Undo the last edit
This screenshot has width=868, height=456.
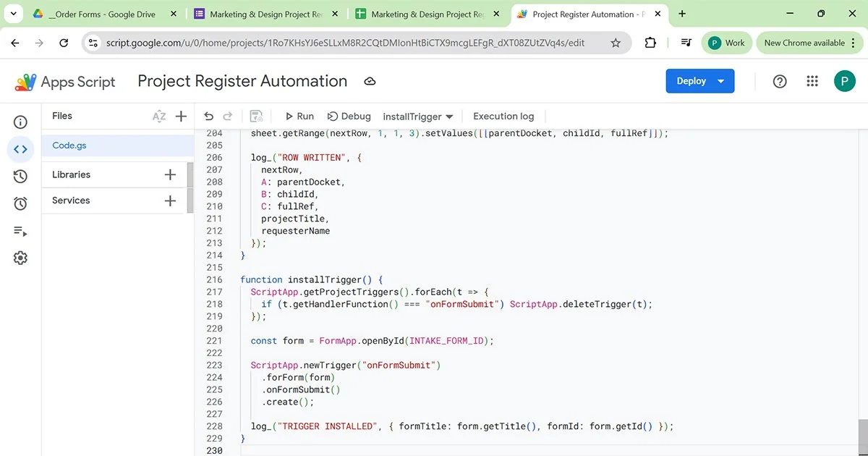(209, 116)
